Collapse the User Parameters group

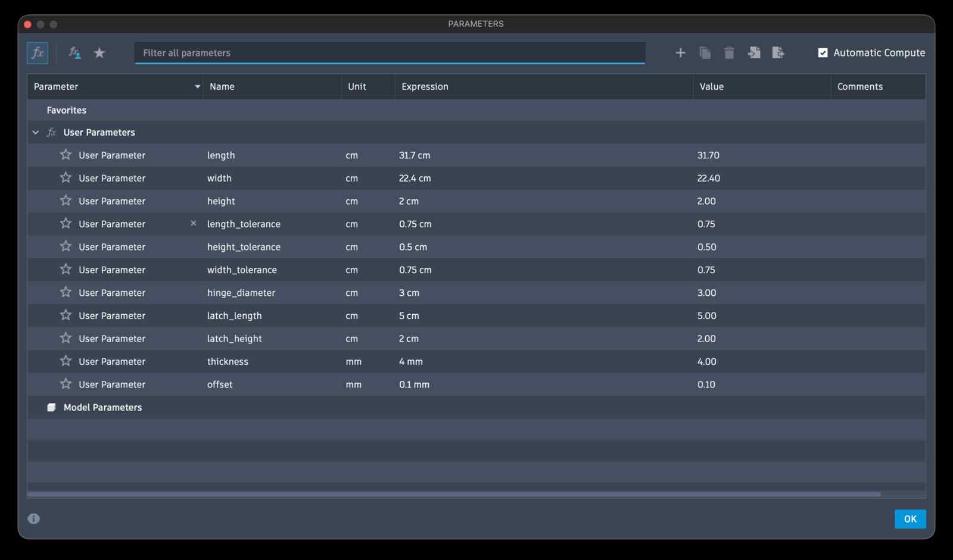tap(36, 133)
